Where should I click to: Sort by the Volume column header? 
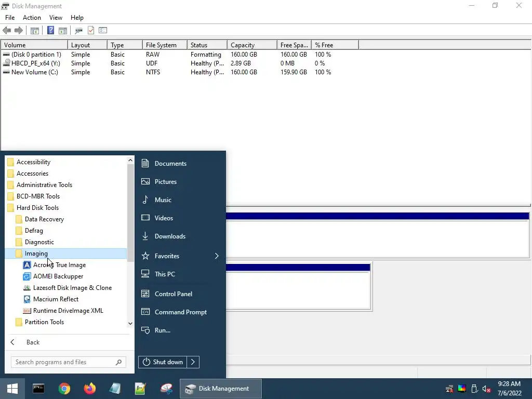34,45
